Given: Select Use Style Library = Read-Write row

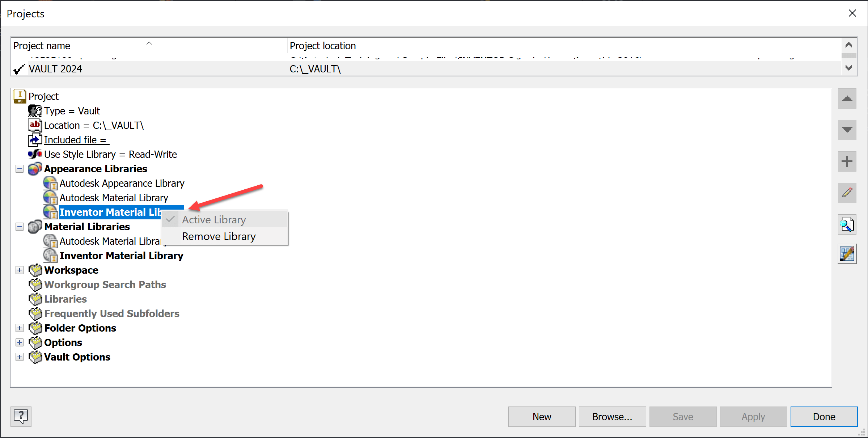Looking at the screenshot, I should tap(110, 154).
